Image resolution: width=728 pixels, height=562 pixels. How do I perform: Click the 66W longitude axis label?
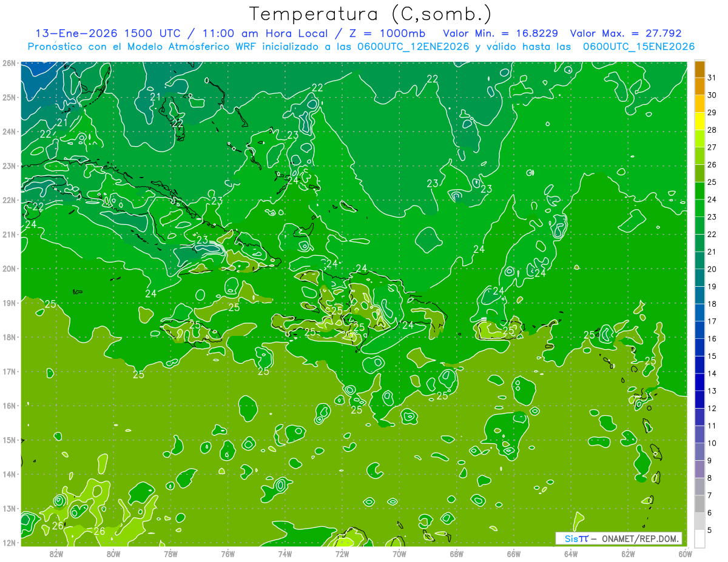pyautogui.click(x=514, y=553)
